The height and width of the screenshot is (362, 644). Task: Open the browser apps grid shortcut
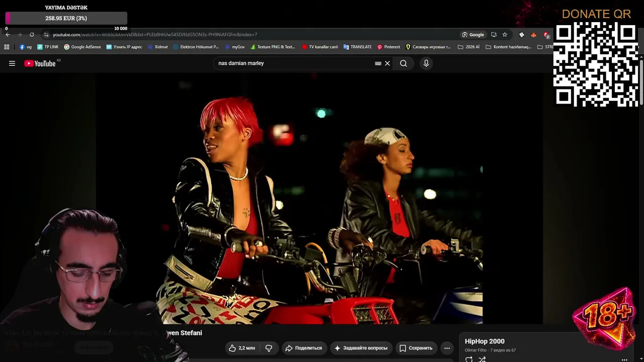tap(7, 47)
